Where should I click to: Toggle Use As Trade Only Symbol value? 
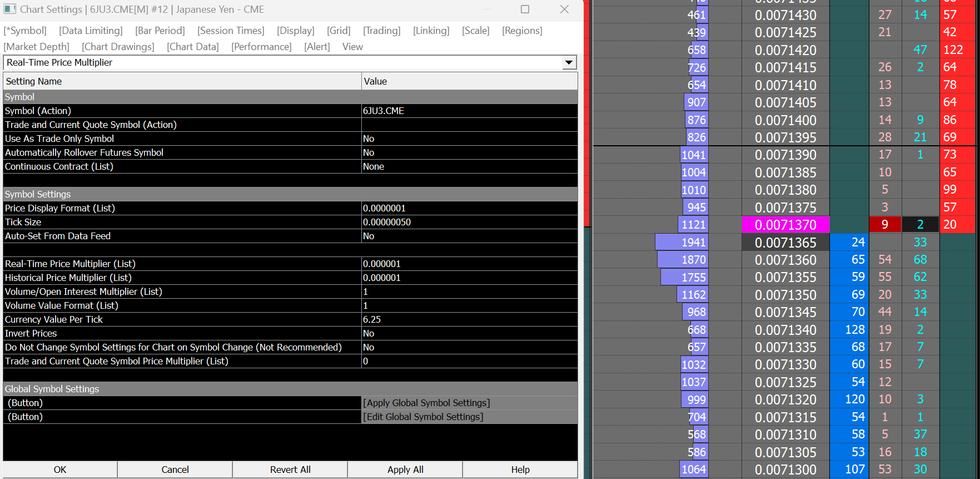469,139
